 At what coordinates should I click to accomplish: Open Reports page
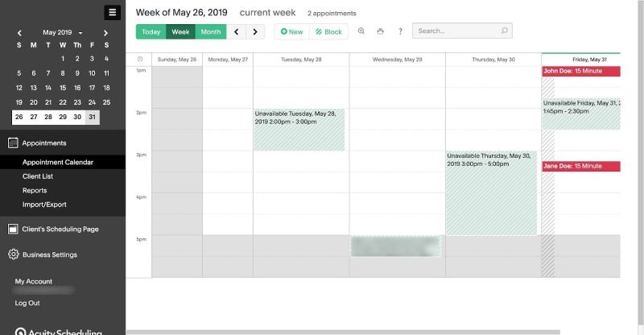pos(35,190)
